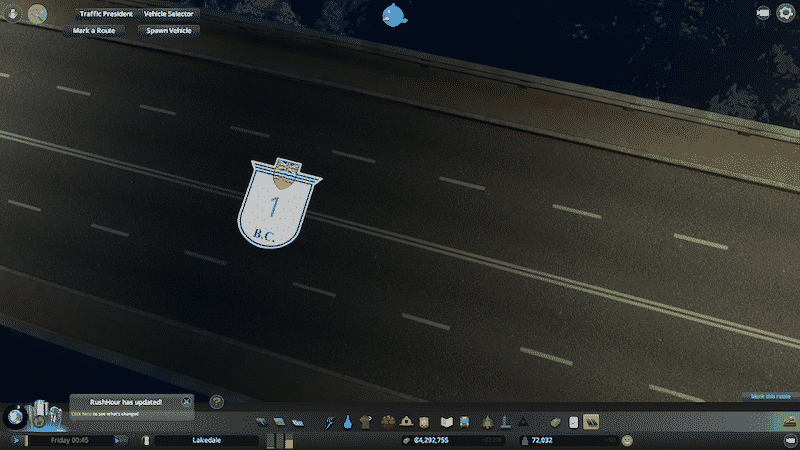Expand the info views button top left
This screenshot has width=800, height=450.
[x=38, y=15]
